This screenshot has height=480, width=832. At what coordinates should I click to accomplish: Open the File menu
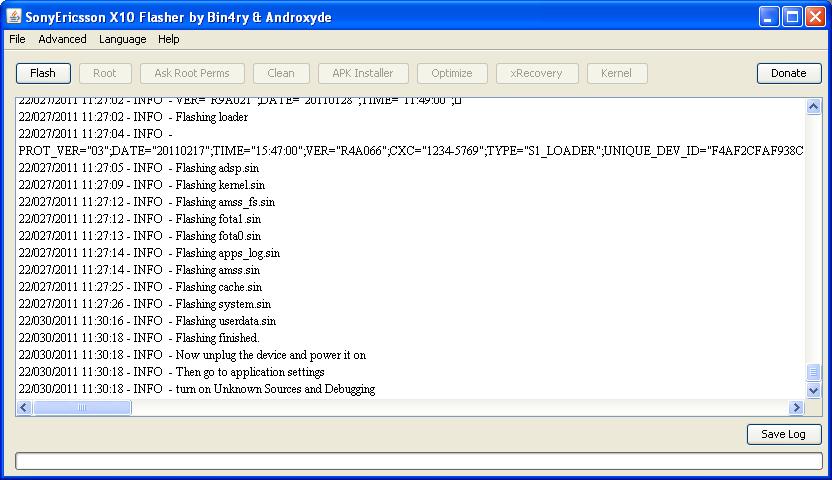pyautogui.click(x=18, y=39)
